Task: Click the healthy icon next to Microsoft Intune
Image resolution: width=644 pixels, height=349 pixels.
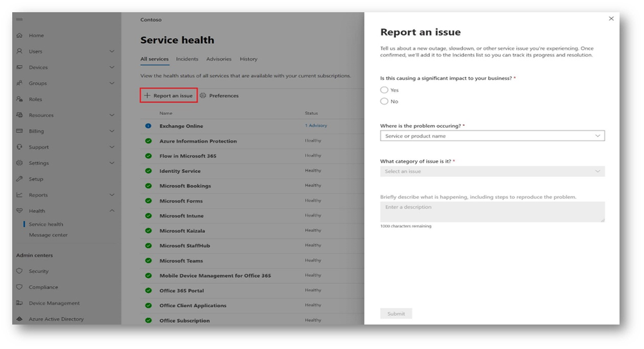Action: tap(148, 215)
